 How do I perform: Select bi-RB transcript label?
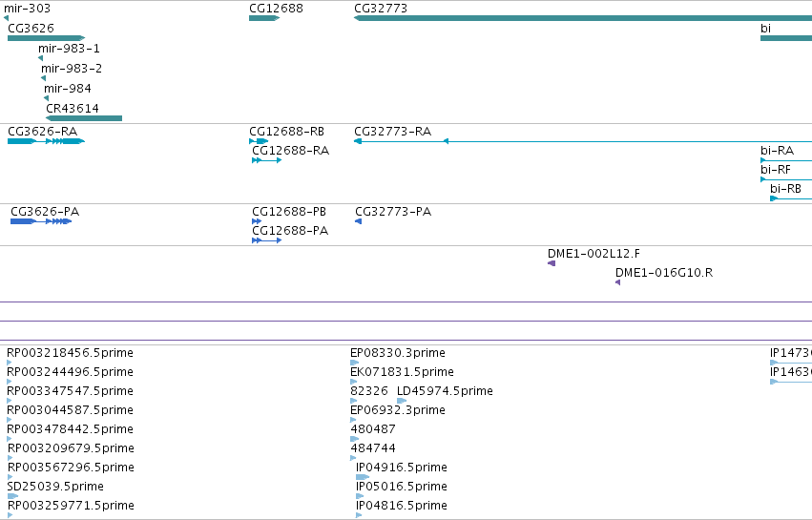click(x=785, y=189)
